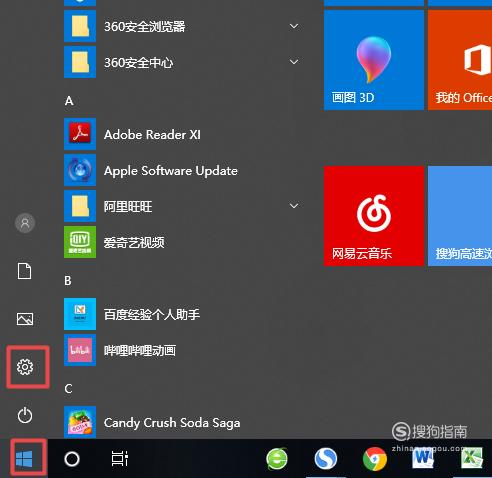Open the 画图 3D tile

(x=374, y=60)
